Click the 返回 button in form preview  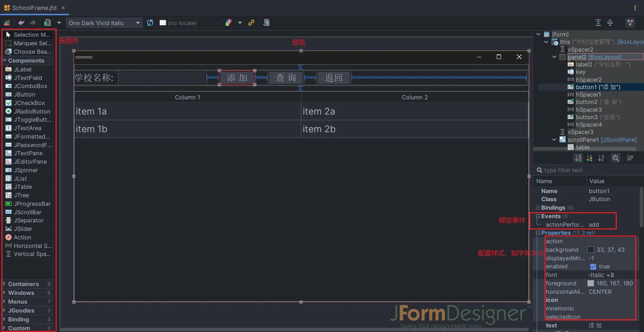point(334,78)
